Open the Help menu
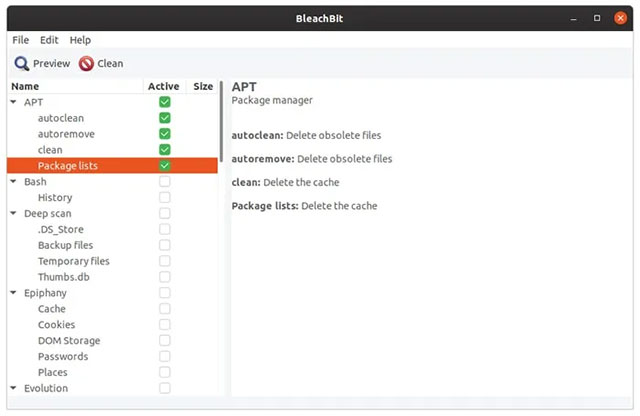Screen dimensions: 640x416 pyautogui.click(x=80, y=40)
